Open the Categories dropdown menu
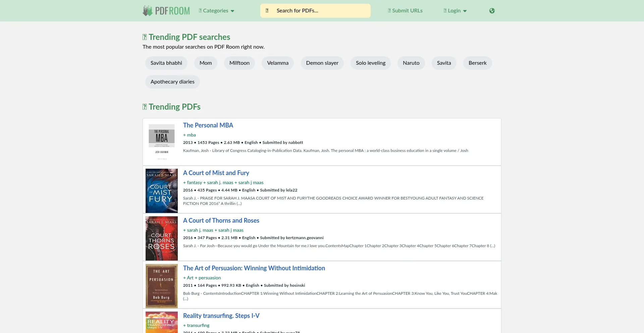 point(216,11)
